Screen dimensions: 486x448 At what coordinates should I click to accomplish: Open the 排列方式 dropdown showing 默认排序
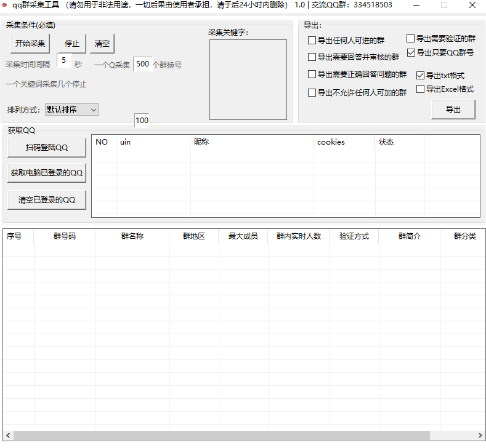click(x=72, y=110)
